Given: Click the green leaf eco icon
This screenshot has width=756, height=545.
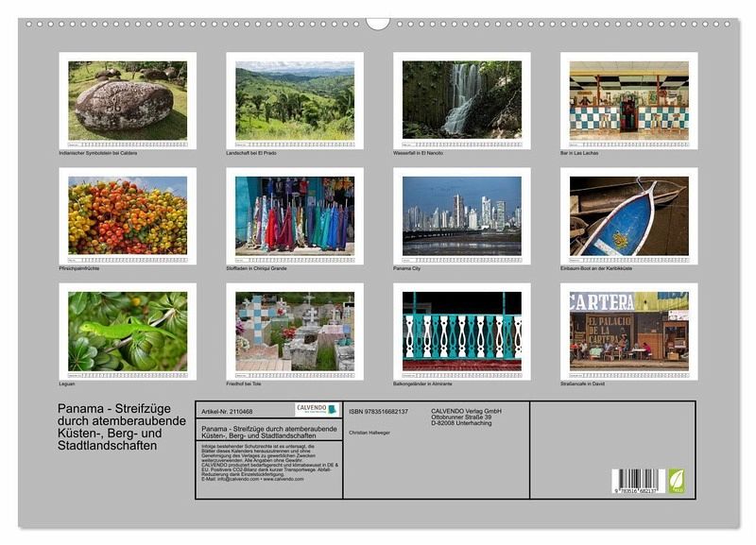Looking at the screenshot, I should click(676, 481).
